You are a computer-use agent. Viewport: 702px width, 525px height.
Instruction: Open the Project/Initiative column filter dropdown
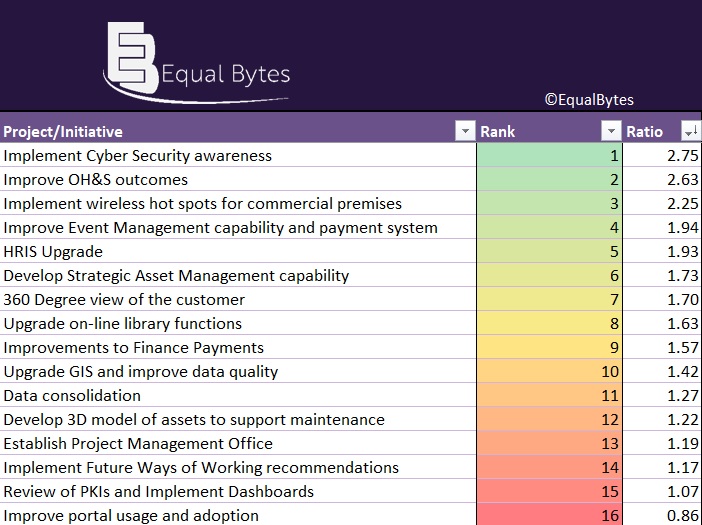point(465,131)
